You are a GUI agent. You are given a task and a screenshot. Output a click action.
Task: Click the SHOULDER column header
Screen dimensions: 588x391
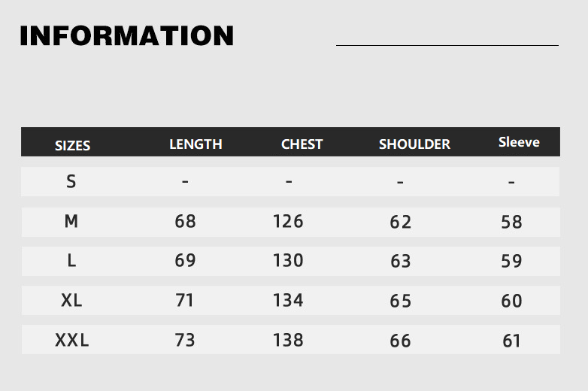414,144
